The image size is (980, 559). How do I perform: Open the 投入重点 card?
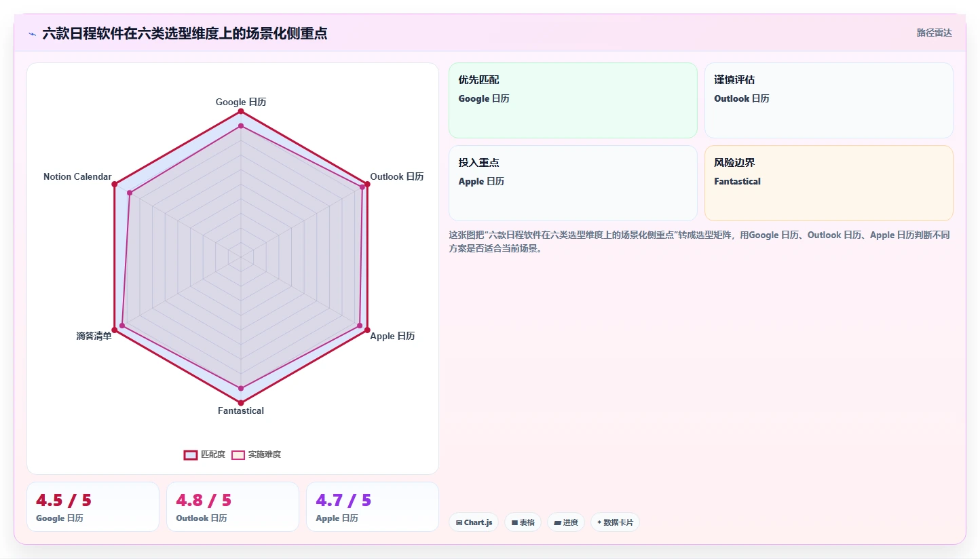tap(573, 183)
